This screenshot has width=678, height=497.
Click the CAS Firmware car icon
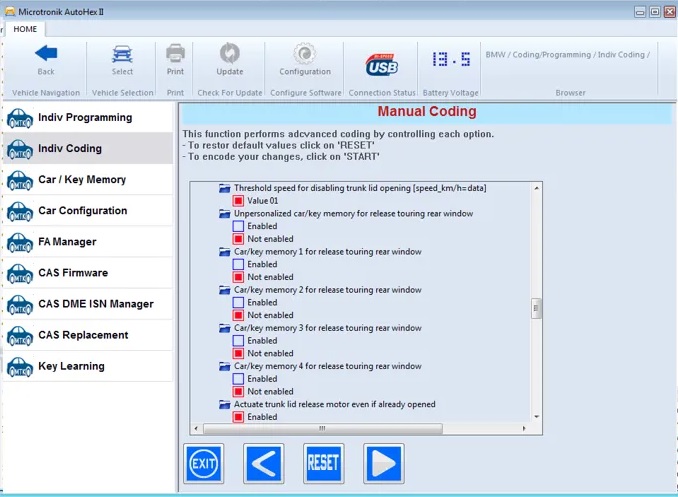pos(20,273)
